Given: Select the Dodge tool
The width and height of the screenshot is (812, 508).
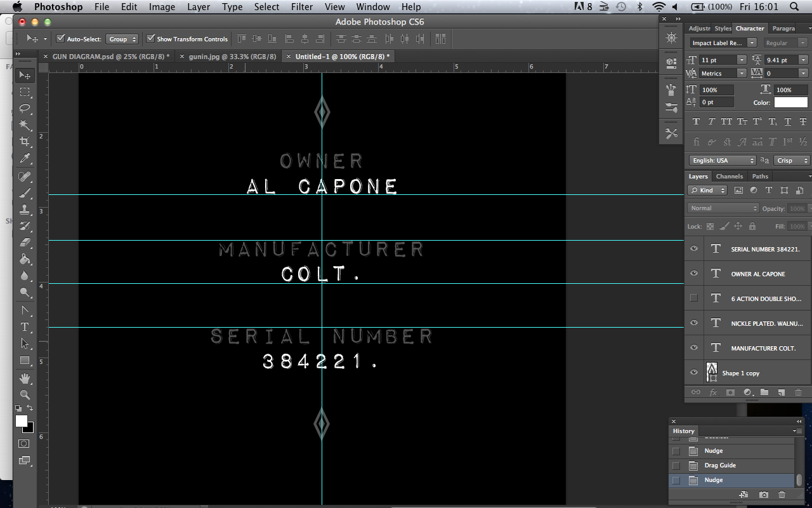Looking at the screenshot, I should click(x=25, y=292).
